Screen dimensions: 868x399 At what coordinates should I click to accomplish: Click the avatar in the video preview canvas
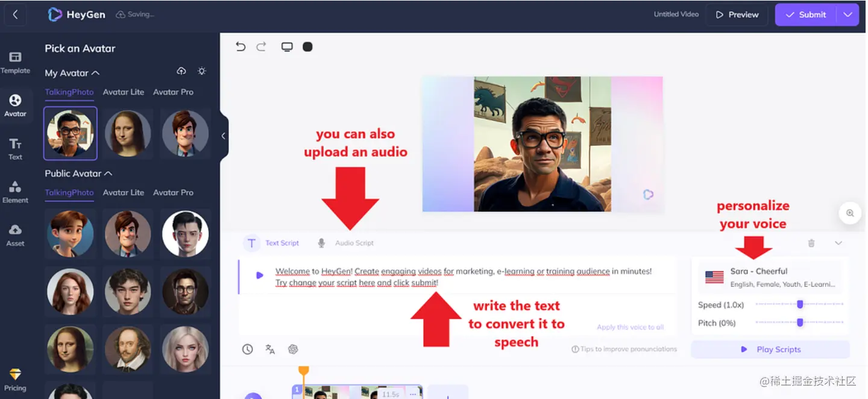pyautogui.click(x=542, y=144)
